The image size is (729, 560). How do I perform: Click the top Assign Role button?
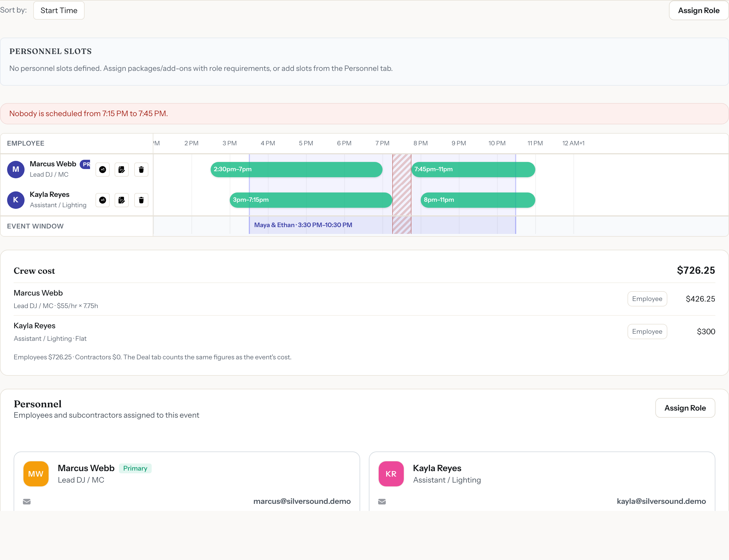coord(699,10)
